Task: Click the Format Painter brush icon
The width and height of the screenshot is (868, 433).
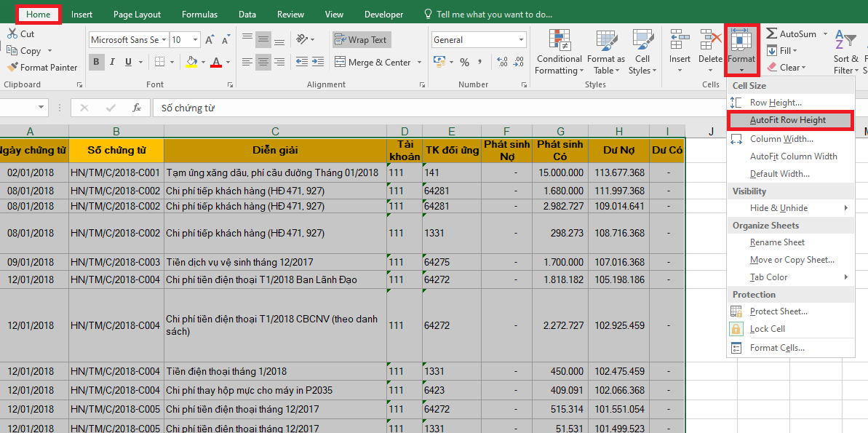Action: (x=13, y=68)
